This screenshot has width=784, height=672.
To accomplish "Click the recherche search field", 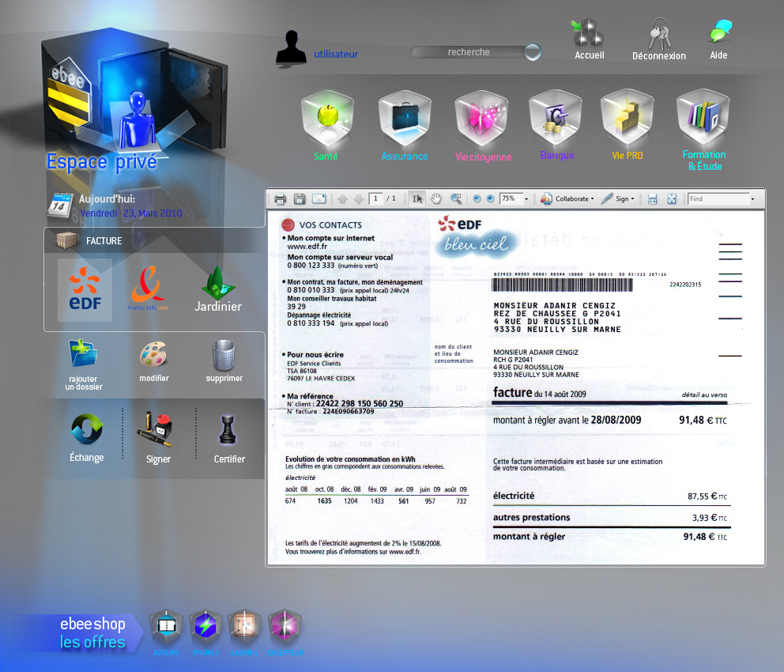I will tap(469, 52).
